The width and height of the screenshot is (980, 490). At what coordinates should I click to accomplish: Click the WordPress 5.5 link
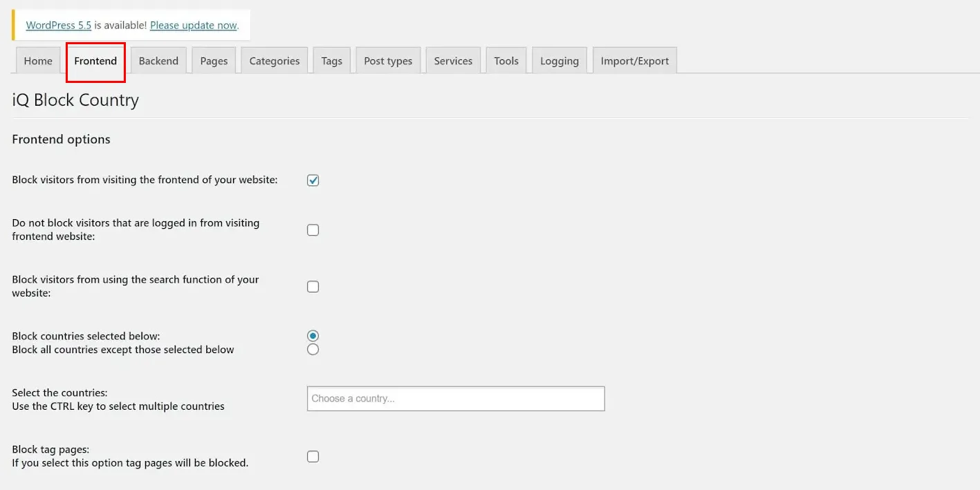pos(59,25)
